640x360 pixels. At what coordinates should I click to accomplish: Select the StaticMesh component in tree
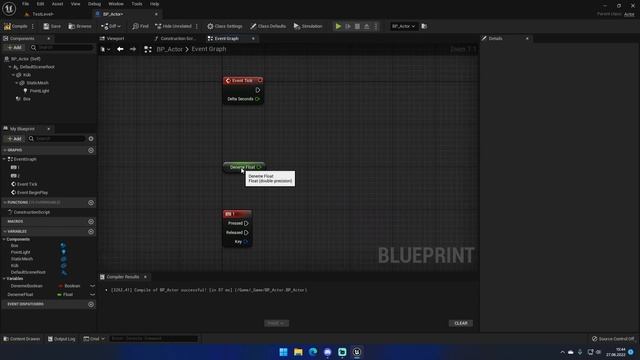click(37, 83)
